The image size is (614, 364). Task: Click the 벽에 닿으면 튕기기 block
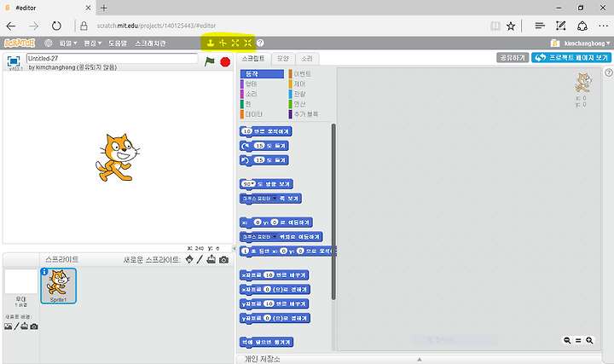pyautogui.click(x=266, y=342)
